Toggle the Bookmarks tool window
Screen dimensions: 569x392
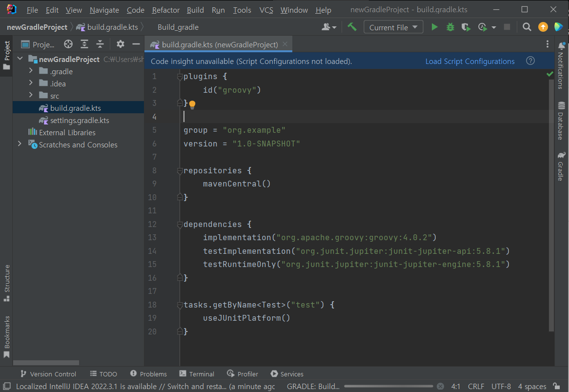pos(6,337)
